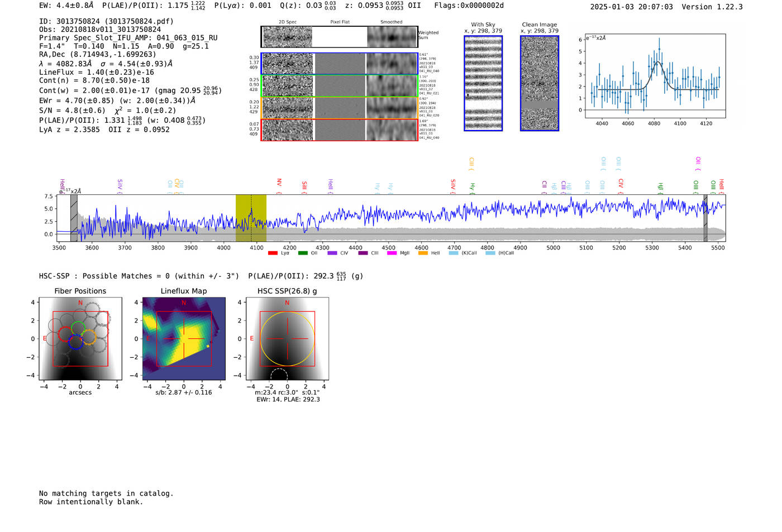
Task: Click the red NV line marker above spectrum
Action: tap(279, 183)
